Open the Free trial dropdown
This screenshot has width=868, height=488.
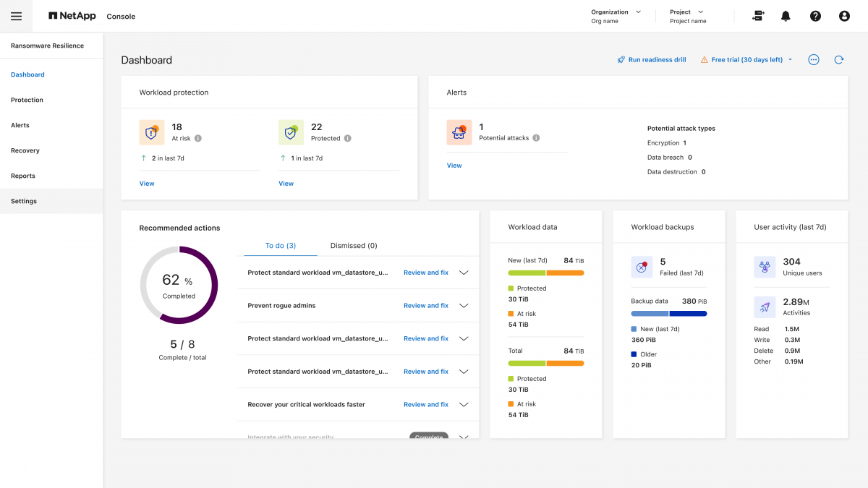point(790,59)
